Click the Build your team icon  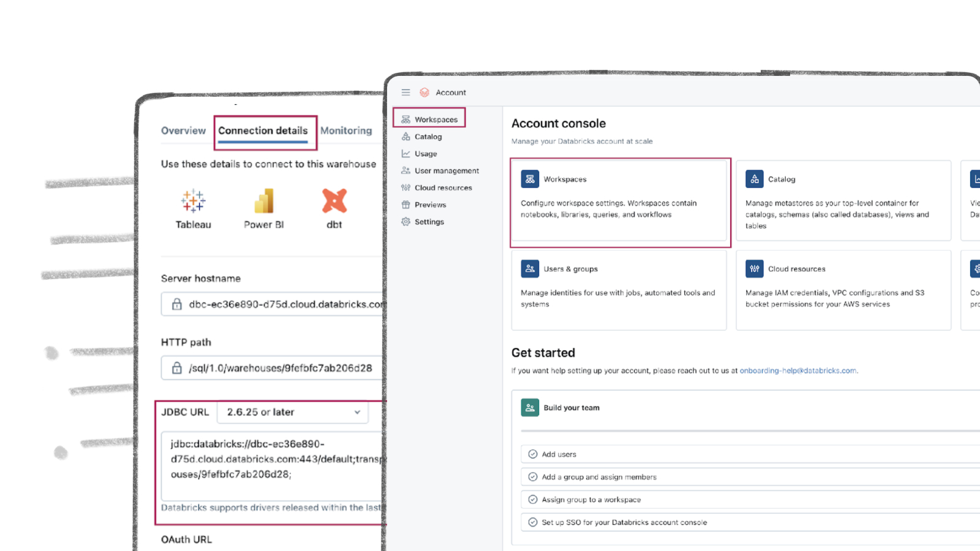[530, 408]
